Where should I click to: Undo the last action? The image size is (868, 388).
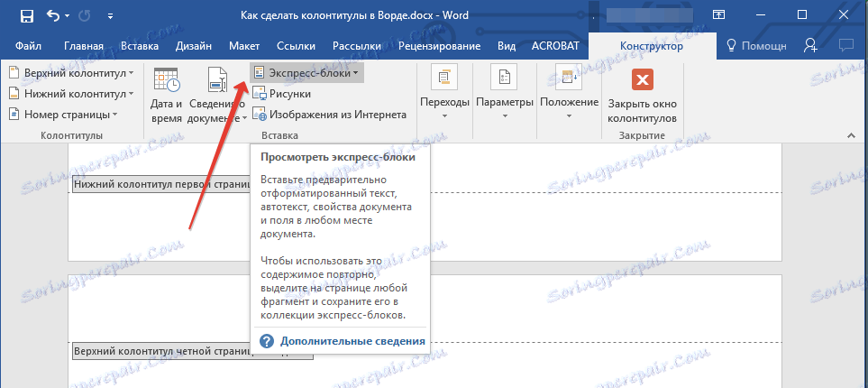coord(53,15)
